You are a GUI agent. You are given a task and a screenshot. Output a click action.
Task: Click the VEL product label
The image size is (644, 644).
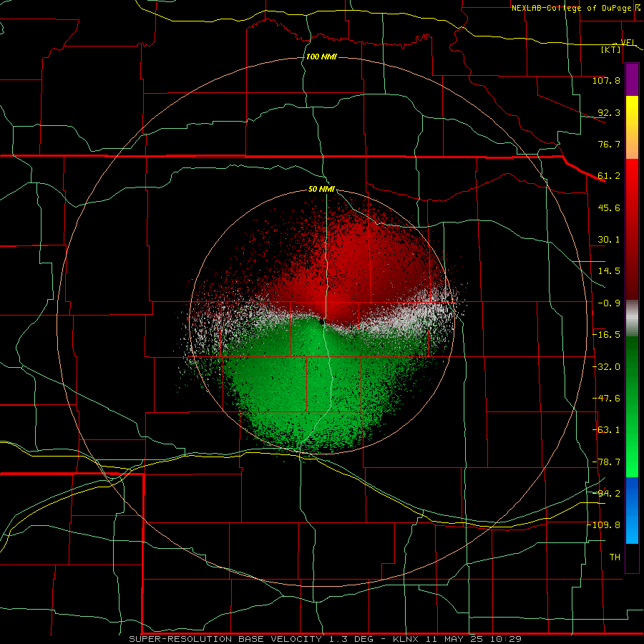pyautogui.click(x=628, y=42)
